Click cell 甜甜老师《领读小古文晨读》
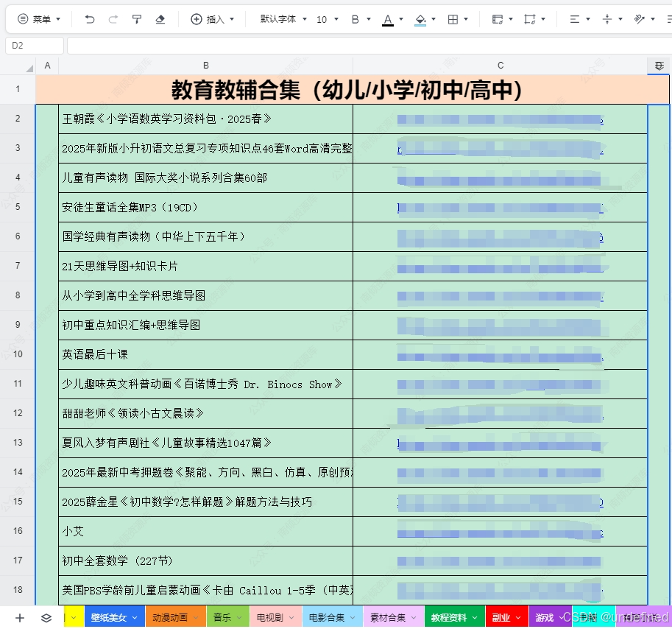Screen dimensions: 672x629 pos(205,414)
